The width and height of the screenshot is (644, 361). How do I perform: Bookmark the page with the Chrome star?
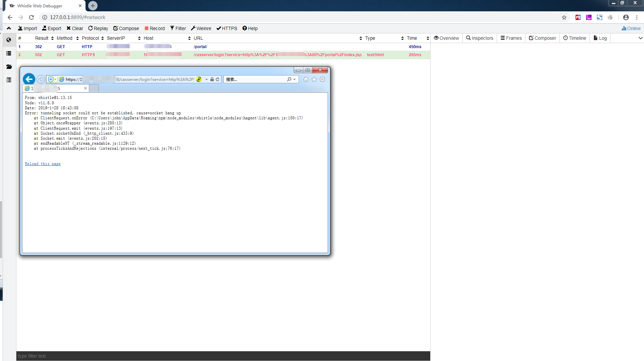point(564,17)
